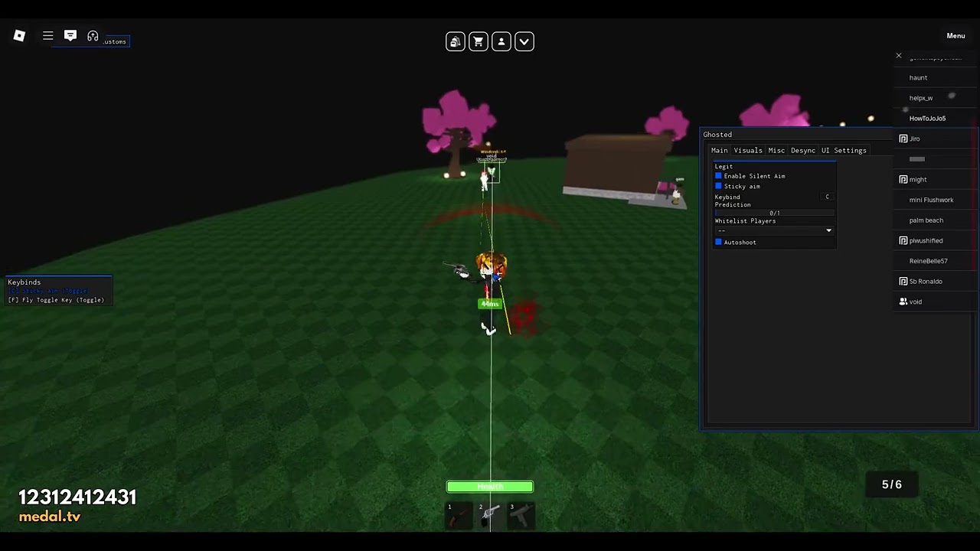
Task: Click the player profile icon
Action: click(501, 41)
